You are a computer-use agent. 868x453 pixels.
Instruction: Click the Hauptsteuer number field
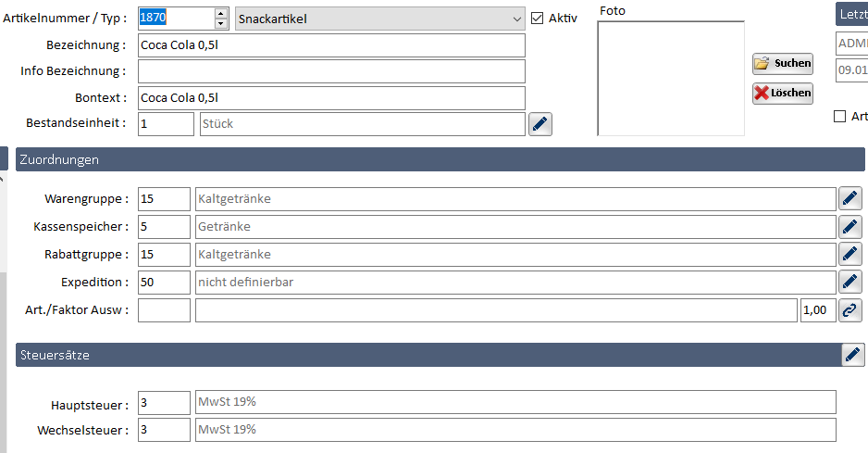click(x=164, y=402)
